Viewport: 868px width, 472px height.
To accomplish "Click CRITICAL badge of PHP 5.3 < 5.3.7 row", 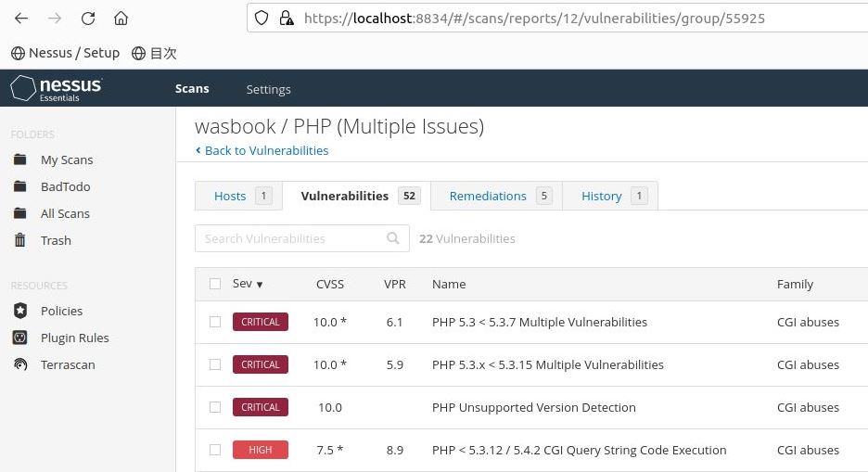I will [261, 322].
